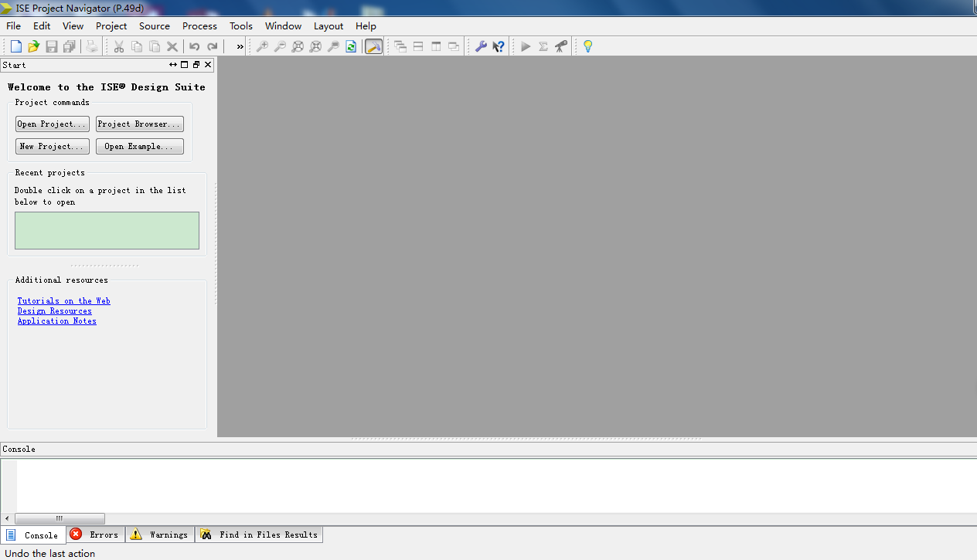
Task: Click the Run play triangle icon
Action: (x=526, y=46)
